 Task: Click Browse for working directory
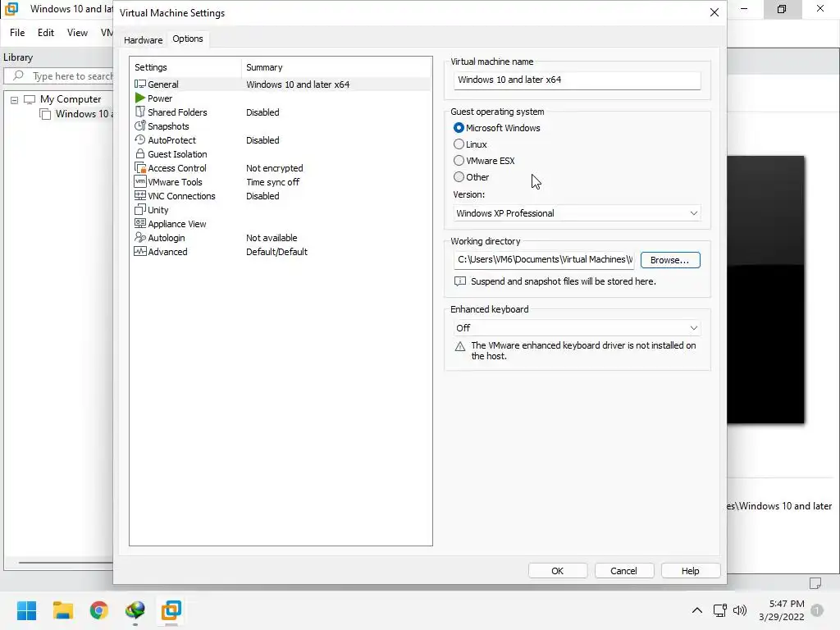670,260
